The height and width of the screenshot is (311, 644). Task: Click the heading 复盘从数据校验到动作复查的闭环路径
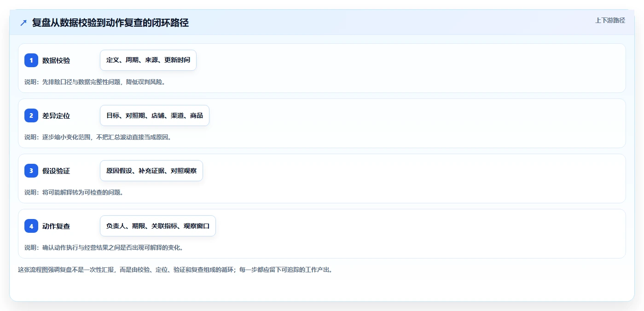[110, 23]
